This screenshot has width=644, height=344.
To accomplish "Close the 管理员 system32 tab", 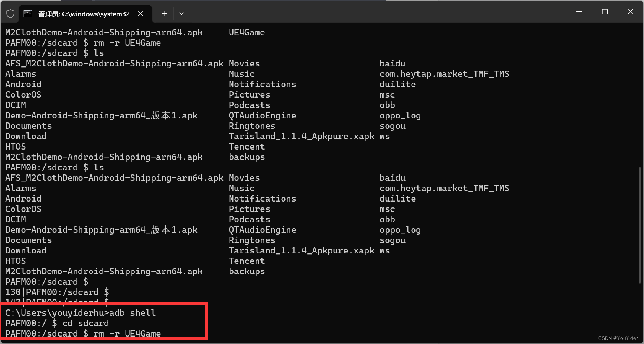I will 140,13.
